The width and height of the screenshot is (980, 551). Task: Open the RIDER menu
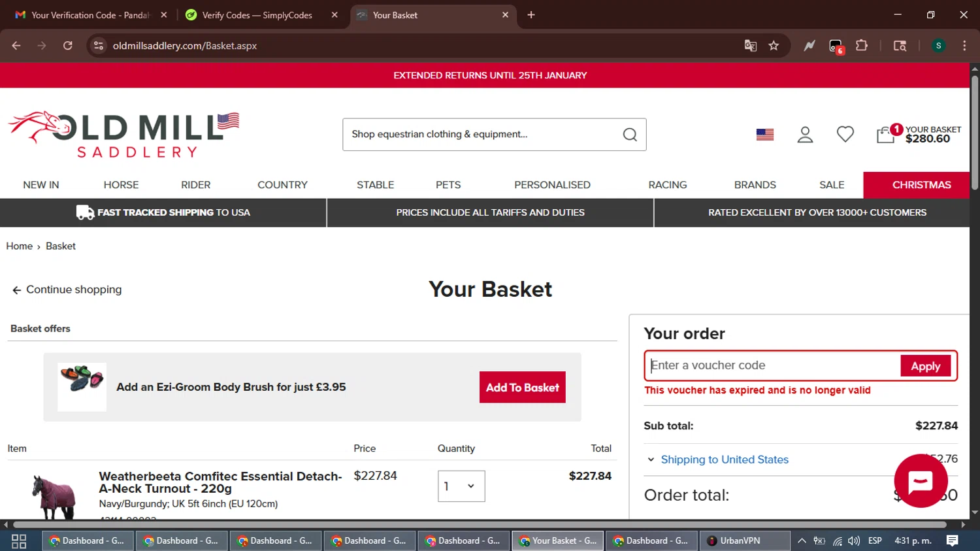point(196,185)
